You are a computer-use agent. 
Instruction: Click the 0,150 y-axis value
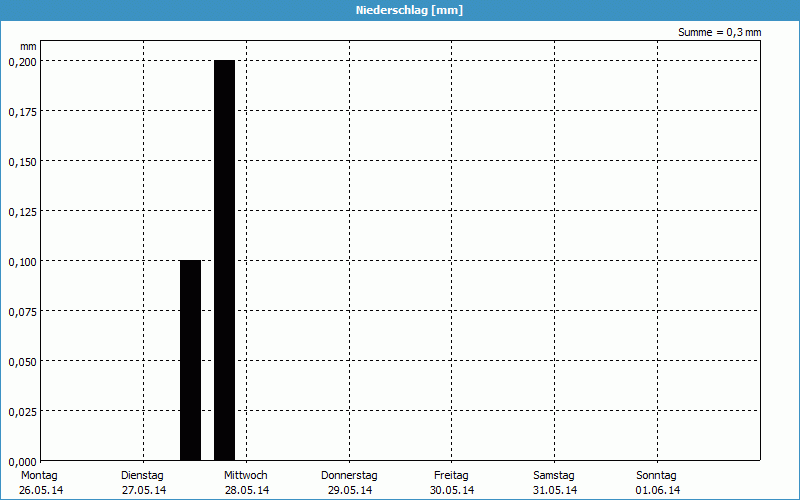(22, 162)
